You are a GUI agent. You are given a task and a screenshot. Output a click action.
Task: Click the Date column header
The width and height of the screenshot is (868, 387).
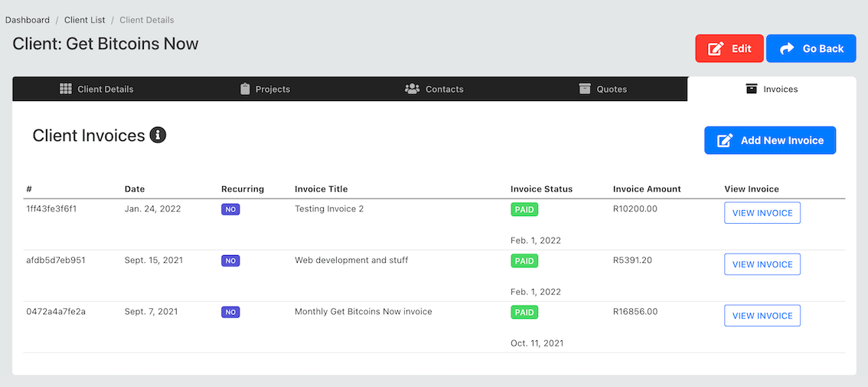[135, 189]
